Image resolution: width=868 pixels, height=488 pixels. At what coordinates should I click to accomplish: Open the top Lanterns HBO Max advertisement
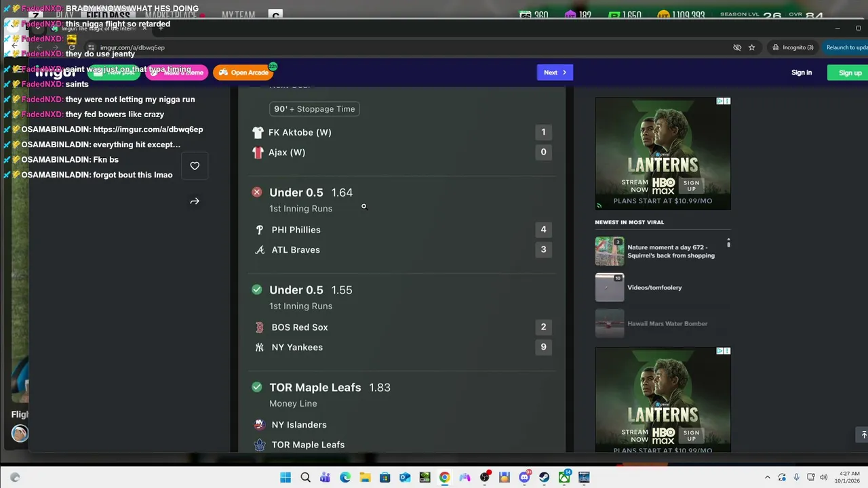(663, 154)
